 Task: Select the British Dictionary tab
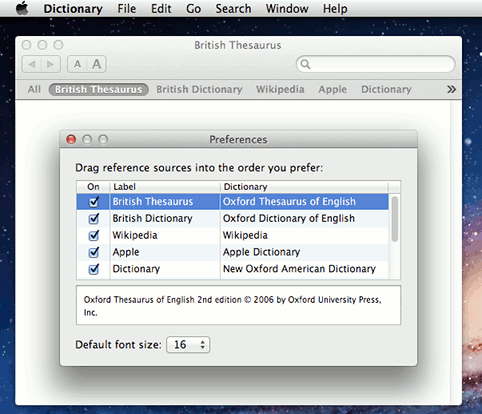click(x=199, y=89)
